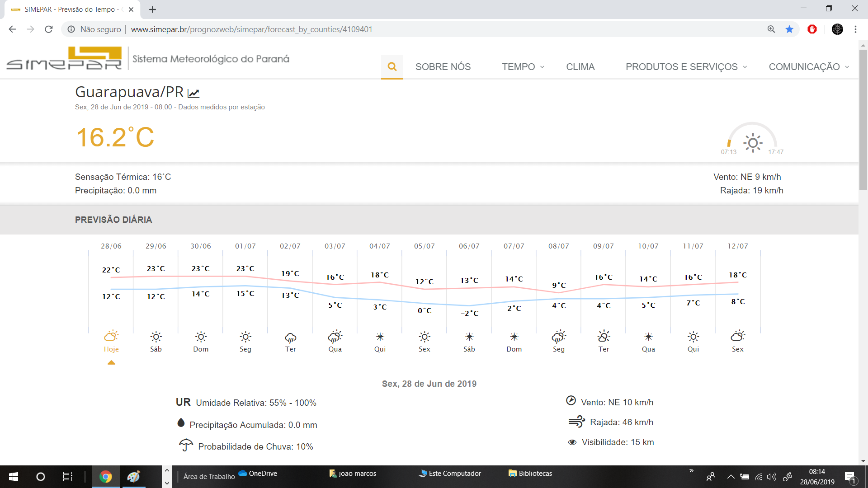The image size is (868, 488).
Task: Show hidden system tray icons
Action: pos(731,477)
